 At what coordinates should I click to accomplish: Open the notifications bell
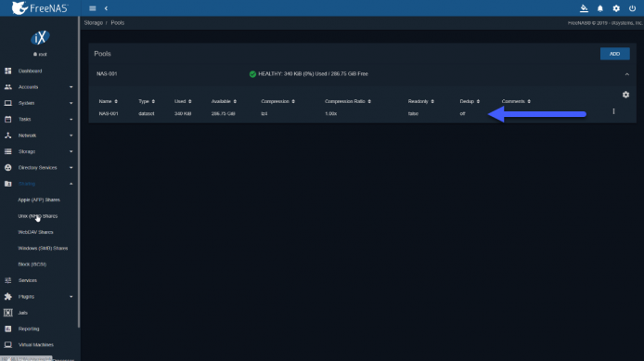600,8
